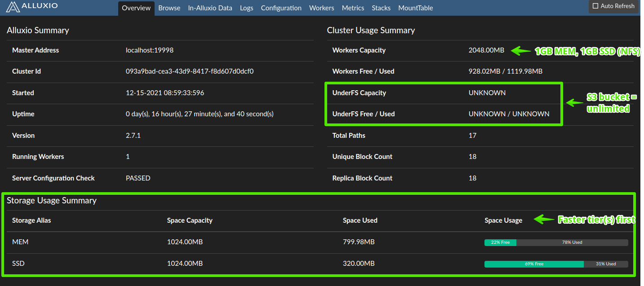The width and height of the screenshot is (644, 286).
Task: Click the Cluster Usage Summary heading
Action: [x=371, y=31]
